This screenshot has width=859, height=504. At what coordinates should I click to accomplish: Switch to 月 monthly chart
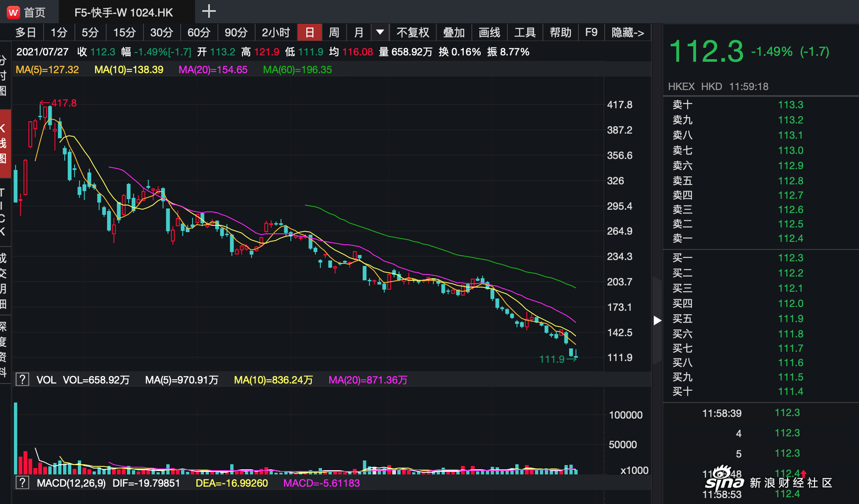pos(359,33)
